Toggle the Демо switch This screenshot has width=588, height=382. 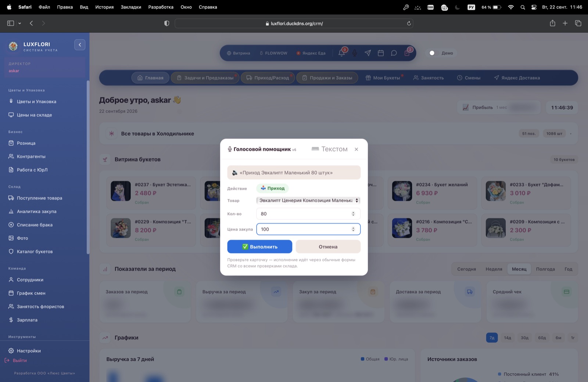tap(434, 53)
